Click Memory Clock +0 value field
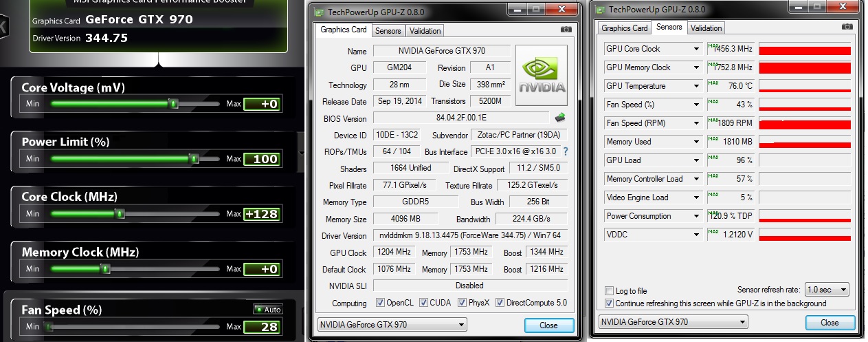868x342 pixels. [x=262, y=269]
